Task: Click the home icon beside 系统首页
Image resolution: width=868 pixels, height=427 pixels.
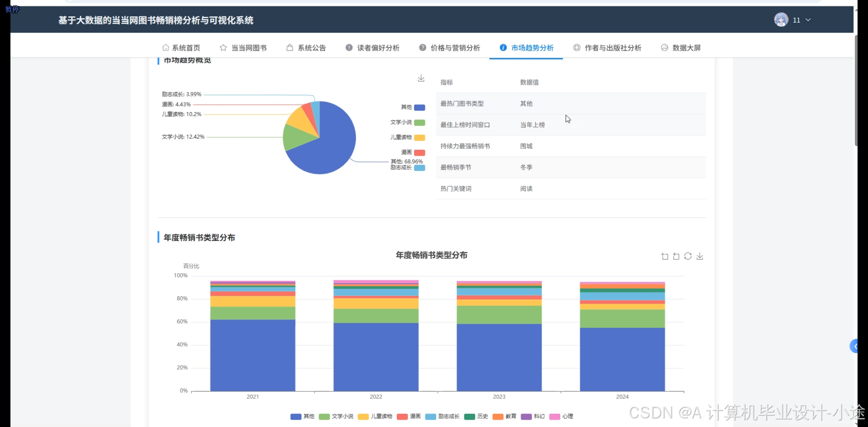Action: (166, 48)
